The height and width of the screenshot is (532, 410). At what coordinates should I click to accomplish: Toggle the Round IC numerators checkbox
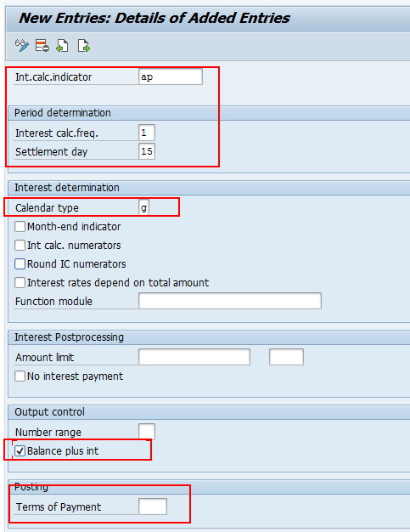tap(20, 263)
